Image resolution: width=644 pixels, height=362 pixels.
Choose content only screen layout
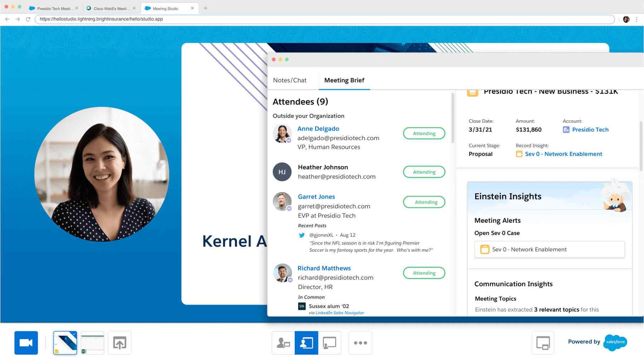tap(330, 343)
